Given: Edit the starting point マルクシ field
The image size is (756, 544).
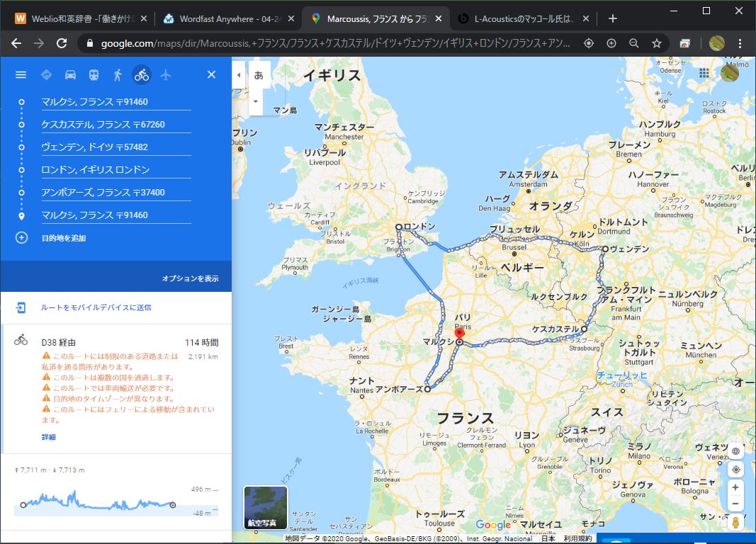Looking at the screenshot, I should click(x=115, y=102).
